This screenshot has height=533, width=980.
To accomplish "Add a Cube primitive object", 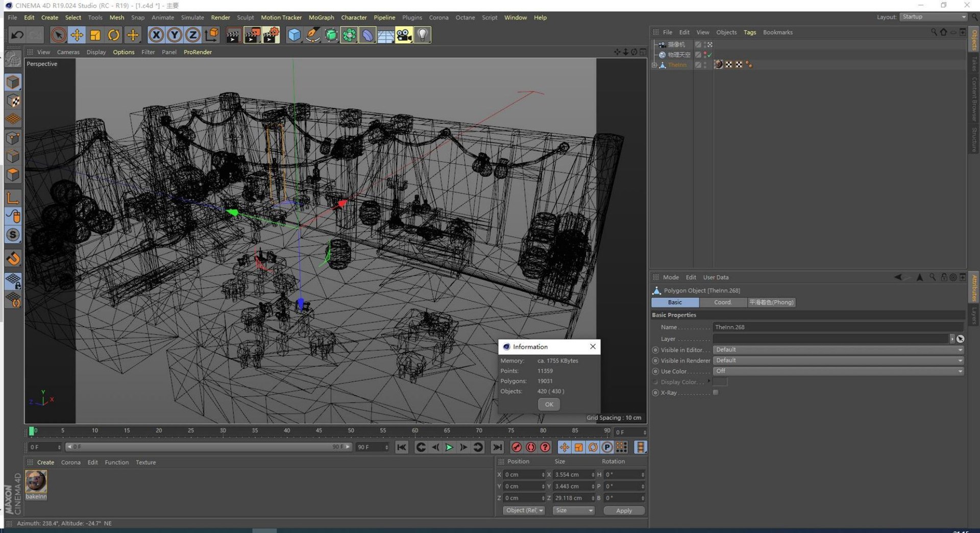I will tap(294, 35).
